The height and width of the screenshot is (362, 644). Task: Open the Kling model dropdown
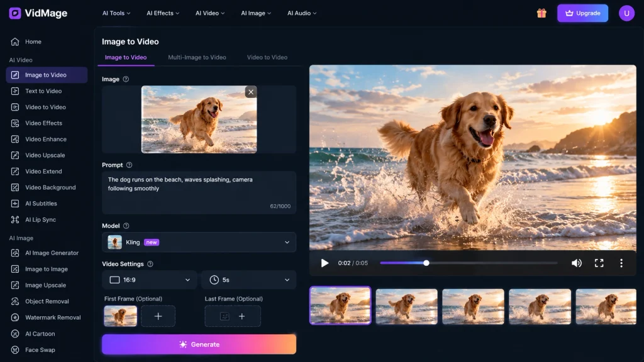click(199, 242)
